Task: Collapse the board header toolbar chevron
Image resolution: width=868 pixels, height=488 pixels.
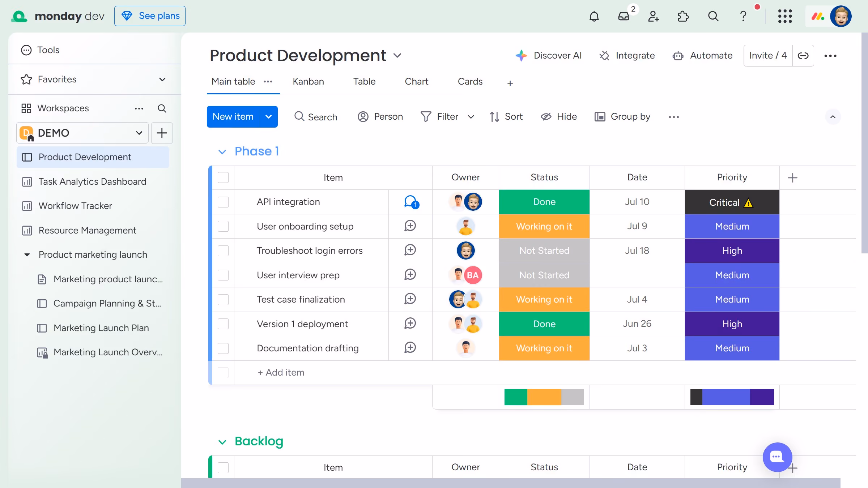Action: [x=833, y=117]
